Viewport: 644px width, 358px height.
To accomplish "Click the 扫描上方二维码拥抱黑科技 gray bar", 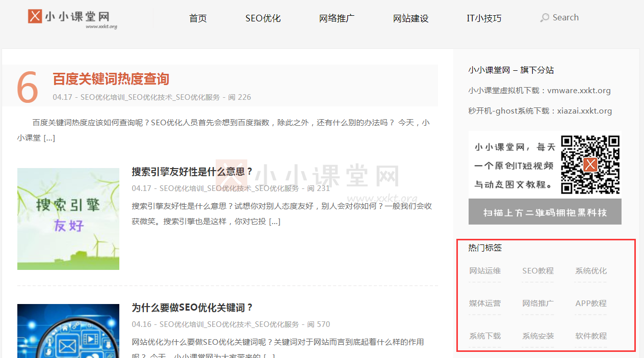I will [545, 212].
